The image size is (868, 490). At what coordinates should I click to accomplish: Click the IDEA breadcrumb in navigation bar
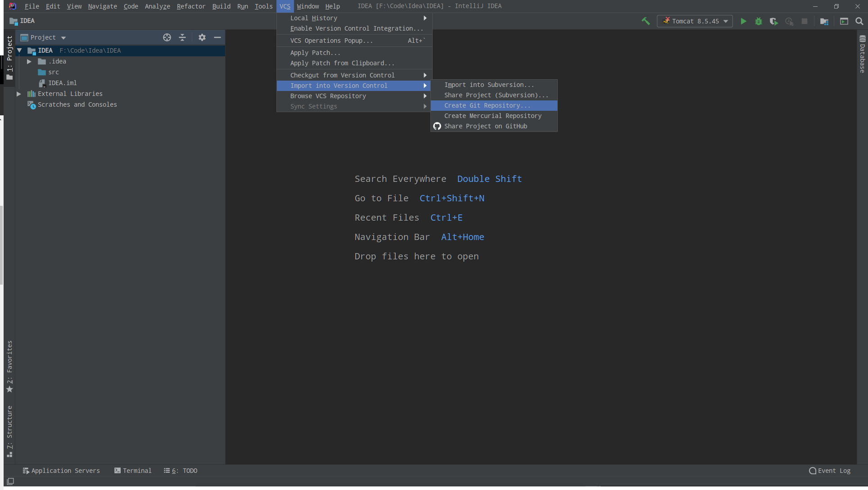coord(23,21)
